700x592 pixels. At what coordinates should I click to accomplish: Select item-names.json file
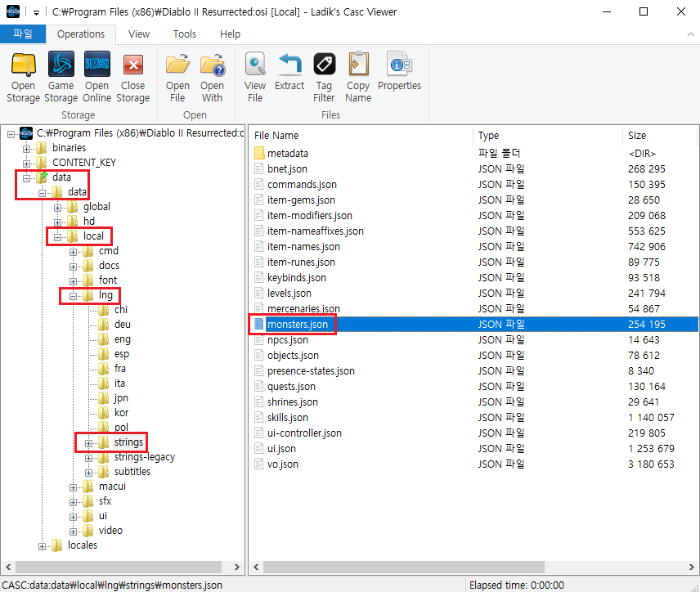point(303,246)
